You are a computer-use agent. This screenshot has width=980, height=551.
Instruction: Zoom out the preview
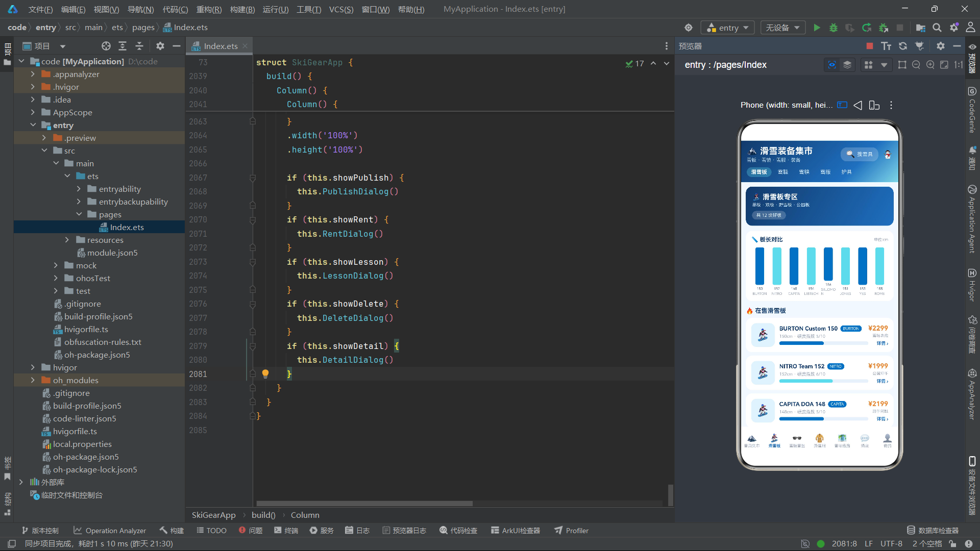coord(916,65)
